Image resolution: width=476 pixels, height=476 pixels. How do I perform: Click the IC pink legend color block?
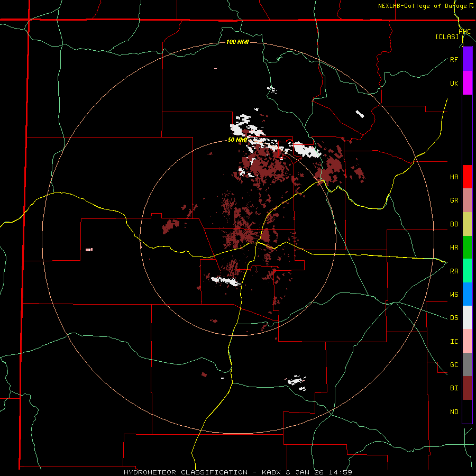click(467, 341)
